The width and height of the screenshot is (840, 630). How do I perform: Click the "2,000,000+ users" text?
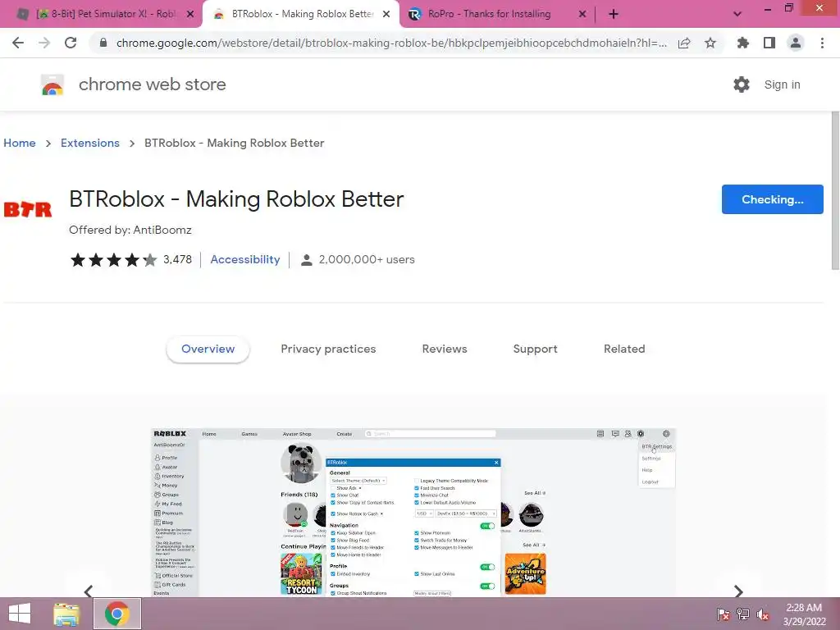tap(367, 259)
